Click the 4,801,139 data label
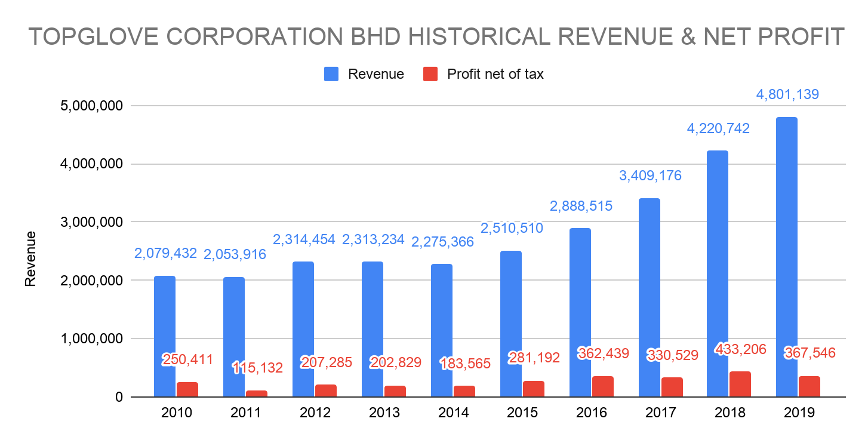This screenshot has width=868, height=443. 787,94
